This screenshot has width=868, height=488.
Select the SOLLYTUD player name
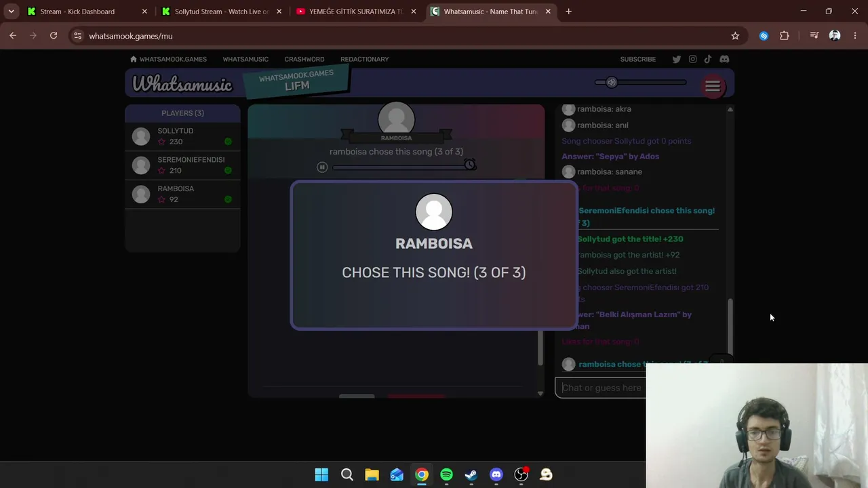[176, 131]
